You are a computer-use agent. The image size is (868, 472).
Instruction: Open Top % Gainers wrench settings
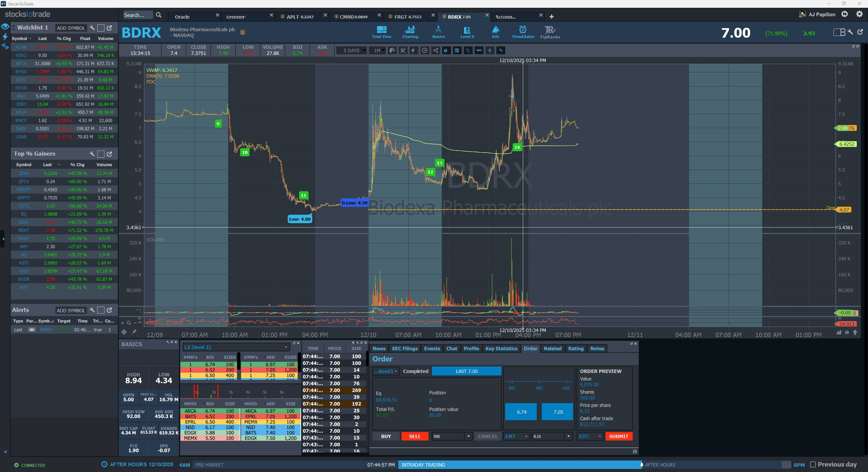pyautogui.click(x=92, y=154)
